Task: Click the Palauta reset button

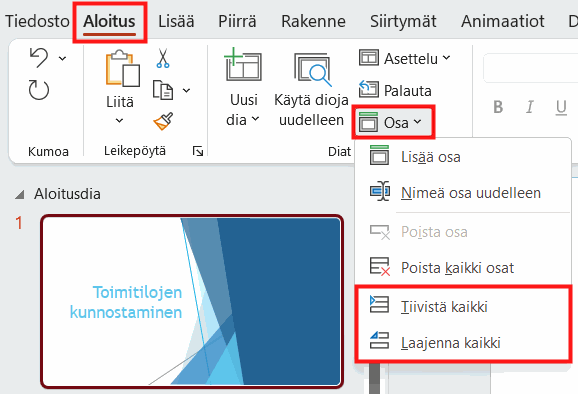Action: coord(395,90)
